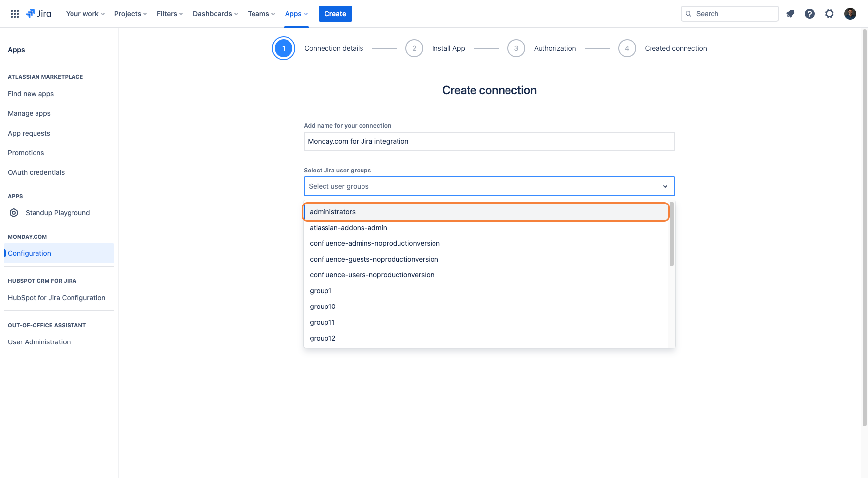Open OAuth credentials link

36,172
